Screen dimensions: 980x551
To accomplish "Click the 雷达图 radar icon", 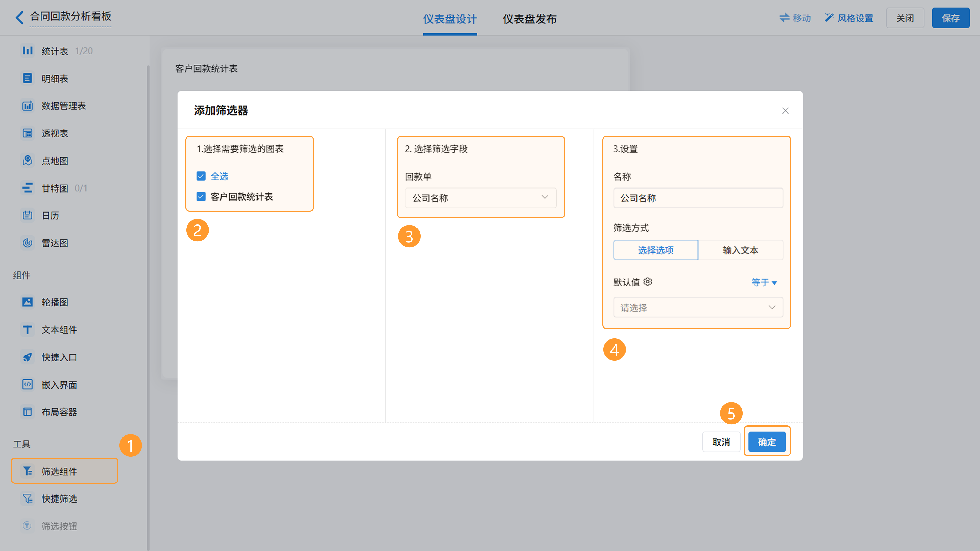I will [x=27, y=243].
